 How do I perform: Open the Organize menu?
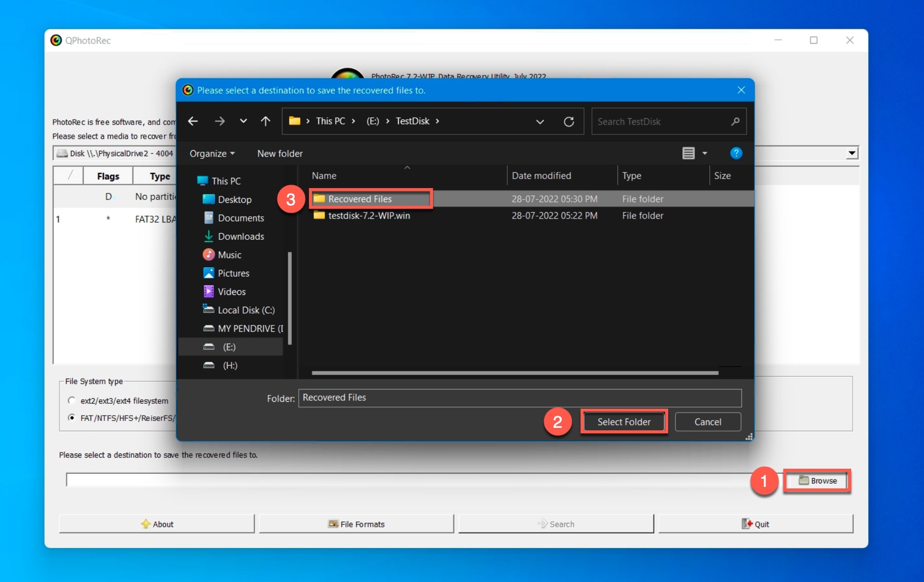[x=212, y=154]
